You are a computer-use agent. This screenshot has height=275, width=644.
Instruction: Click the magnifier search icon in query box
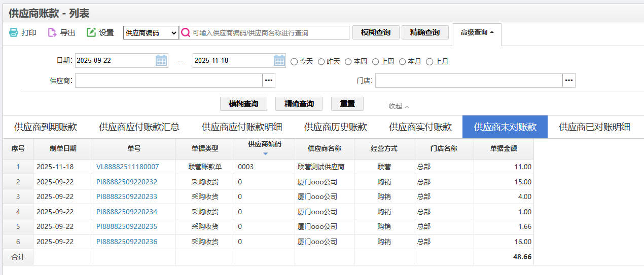click(186, 33)
